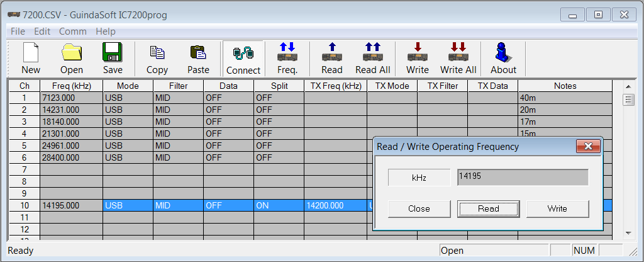
Task: Click the Freq (kHz) column header
Action: [72, 86]
